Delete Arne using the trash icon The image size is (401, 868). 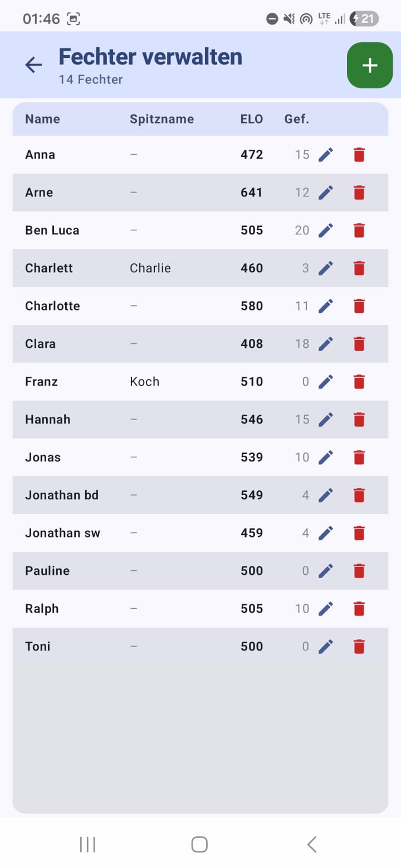coord(359,193)
